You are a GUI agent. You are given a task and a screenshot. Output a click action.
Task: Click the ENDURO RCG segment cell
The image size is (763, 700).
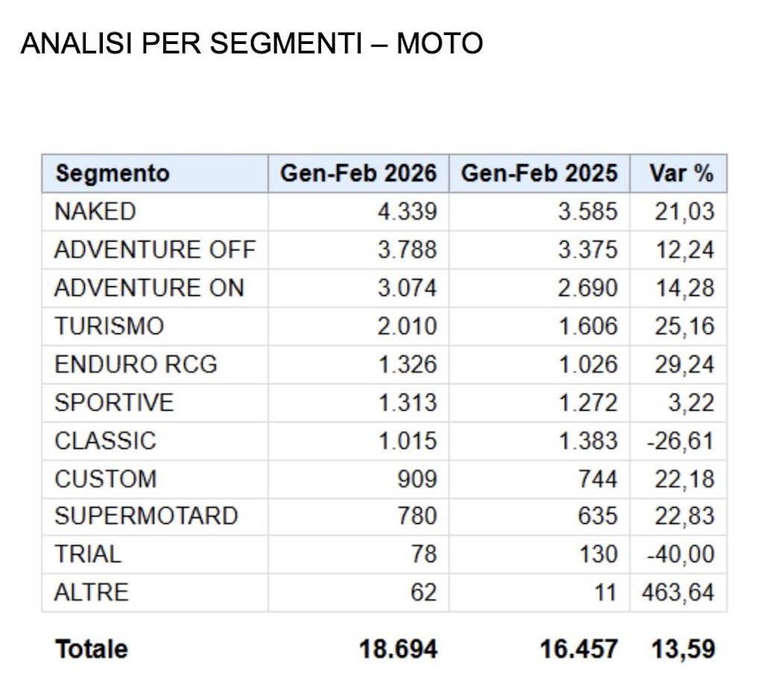point(136,365)
